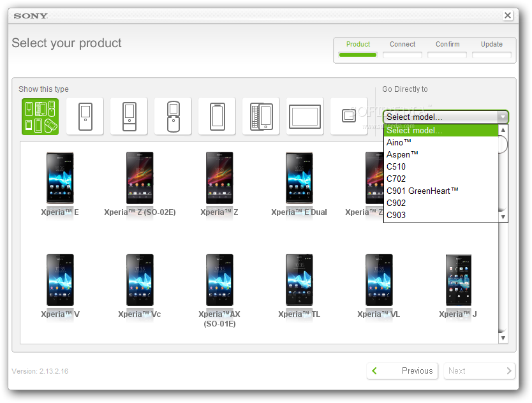This screenshot has height=403, width=532.
Task: Filter by small accessory device type icon
Action: (x=349, y=116)
